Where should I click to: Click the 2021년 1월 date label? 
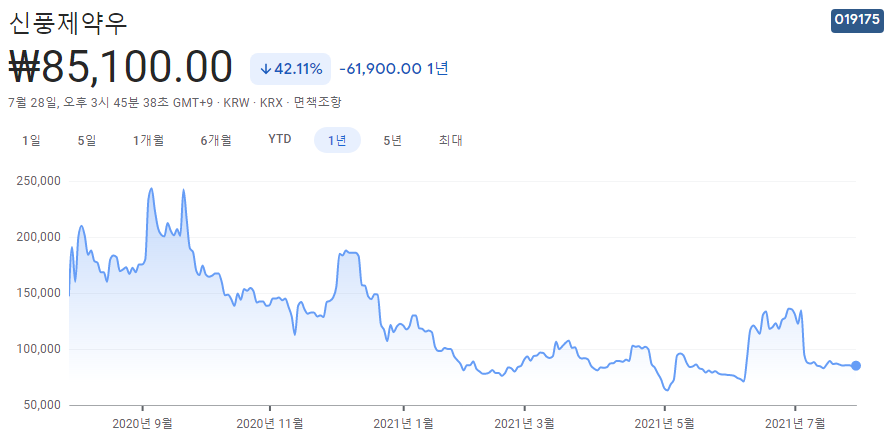pyautogui.click(x=403, y=423)
